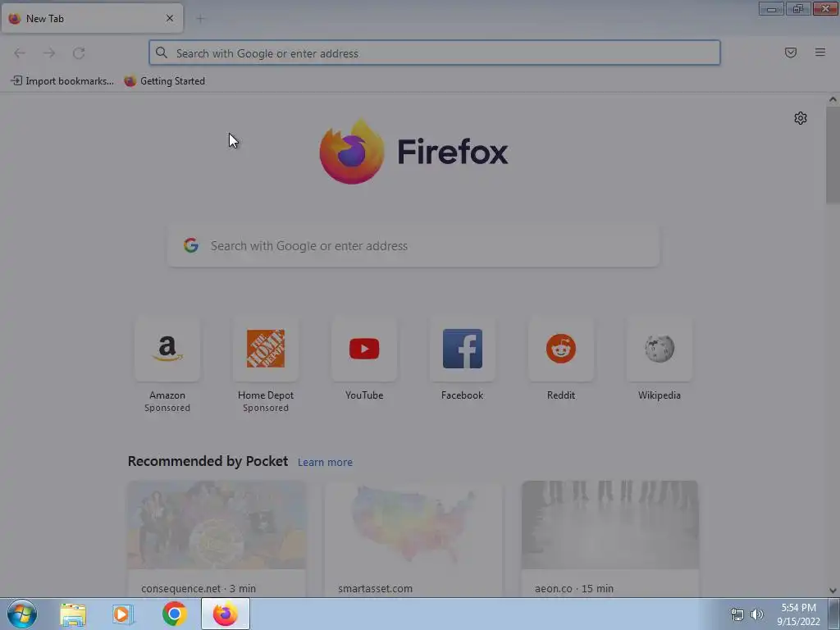Open Windows Explorer from the taskbar
Viewport: 840px width, 630px height.
pyautogui.click(x=73, y=614)
